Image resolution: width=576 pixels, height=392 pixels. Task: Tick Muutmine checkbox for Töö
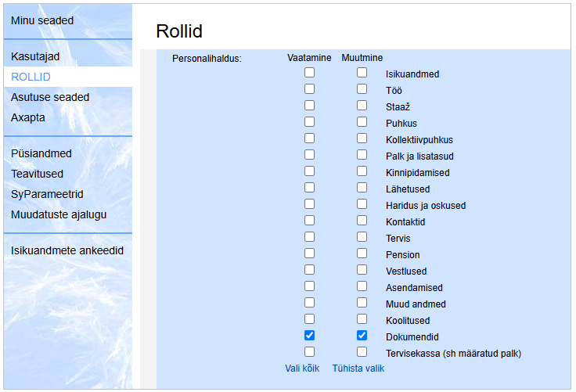pos(362,89)
